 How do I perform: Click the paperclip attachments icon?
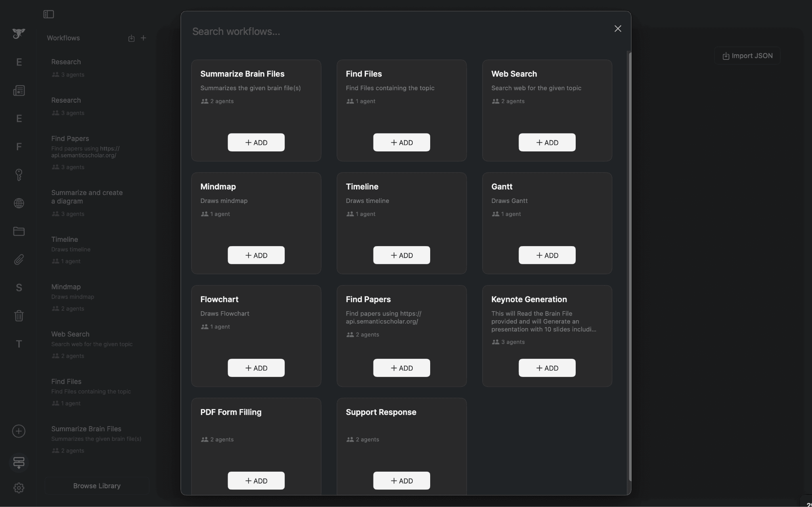coord(19,260)
